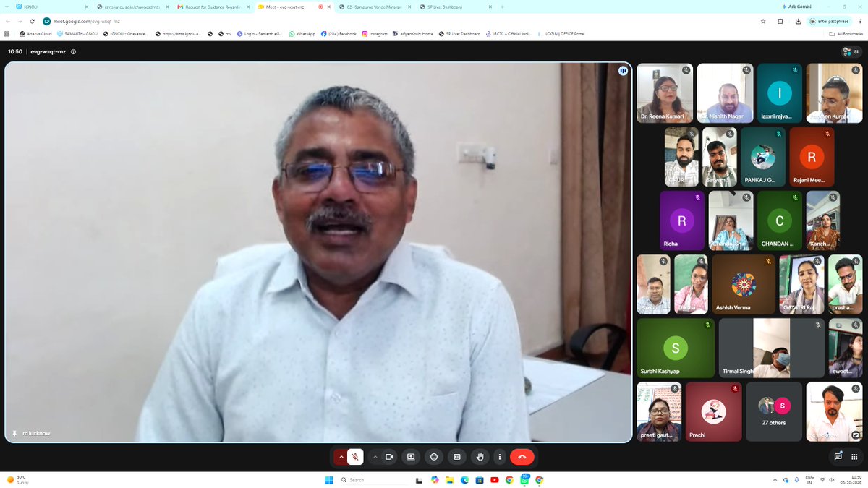Expand audio settings chevron beside microphone

[x=341, y=457]
